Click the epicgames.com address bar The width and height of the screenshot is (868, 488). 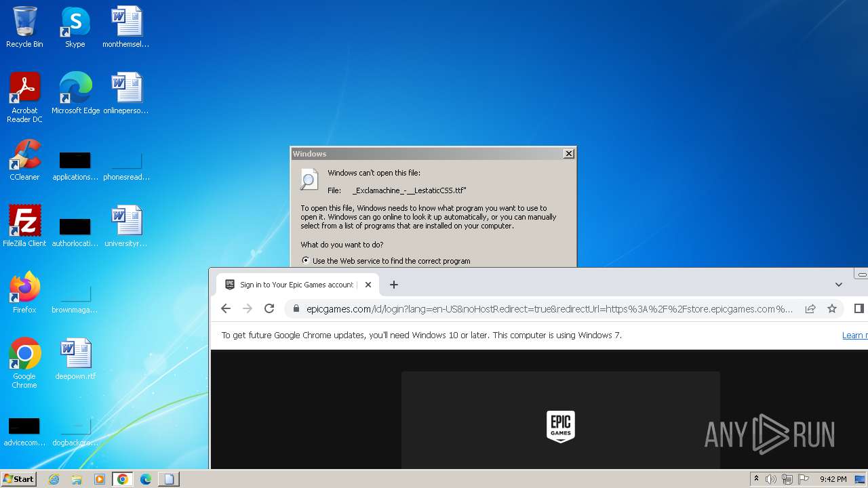549,308
